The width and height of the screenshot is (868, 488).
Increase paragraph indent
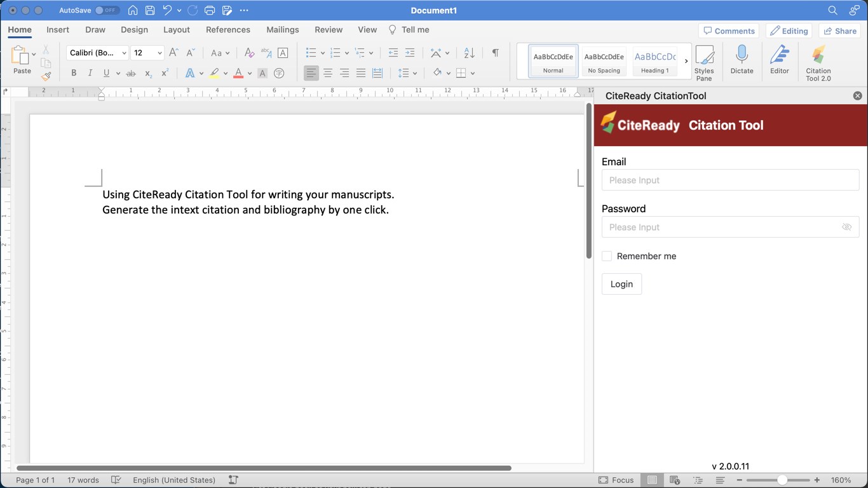click(x=410, y=53)
